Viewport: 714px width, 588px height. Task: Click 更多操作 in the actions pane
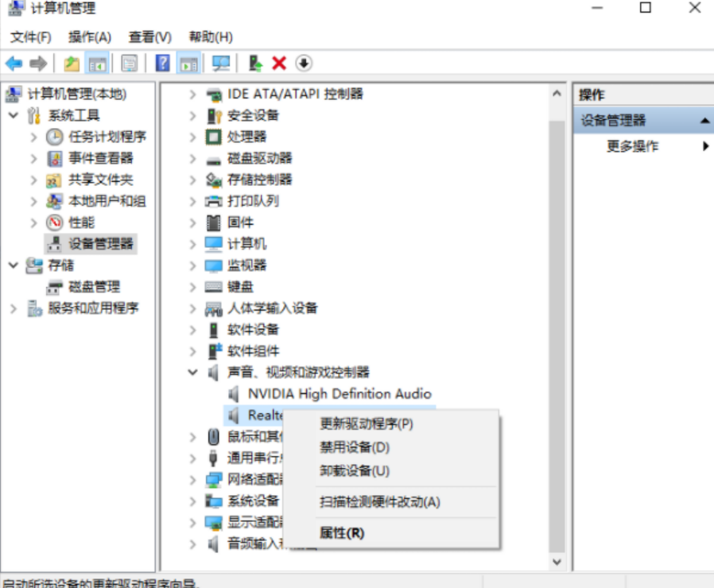point(632,146)
